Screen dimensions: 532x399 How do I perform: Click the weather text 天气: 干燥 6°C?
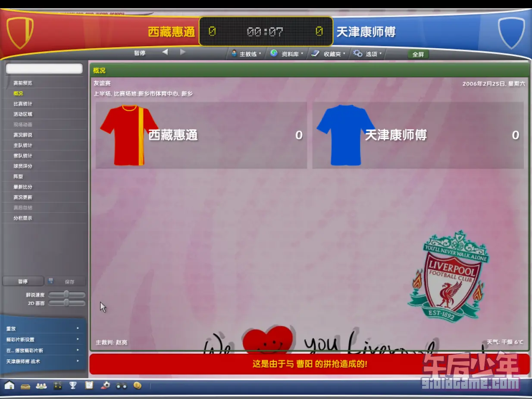tap(505, 342)
